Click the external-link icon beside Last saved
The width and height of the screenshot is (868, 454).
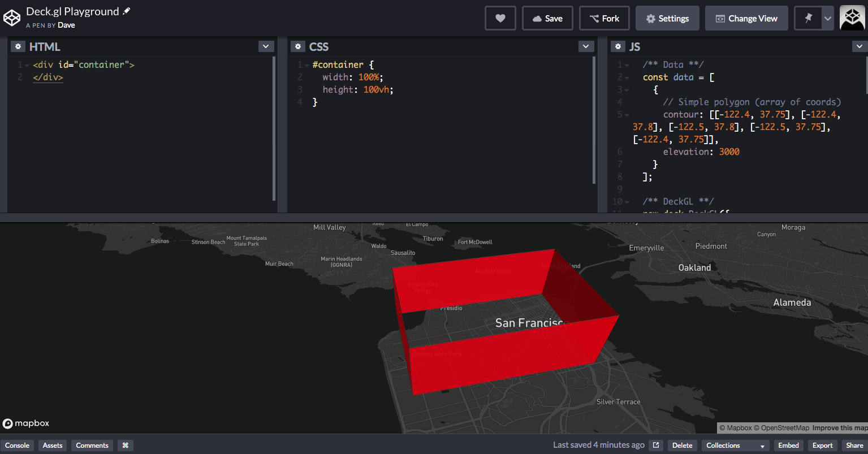[x=657, y=445]
